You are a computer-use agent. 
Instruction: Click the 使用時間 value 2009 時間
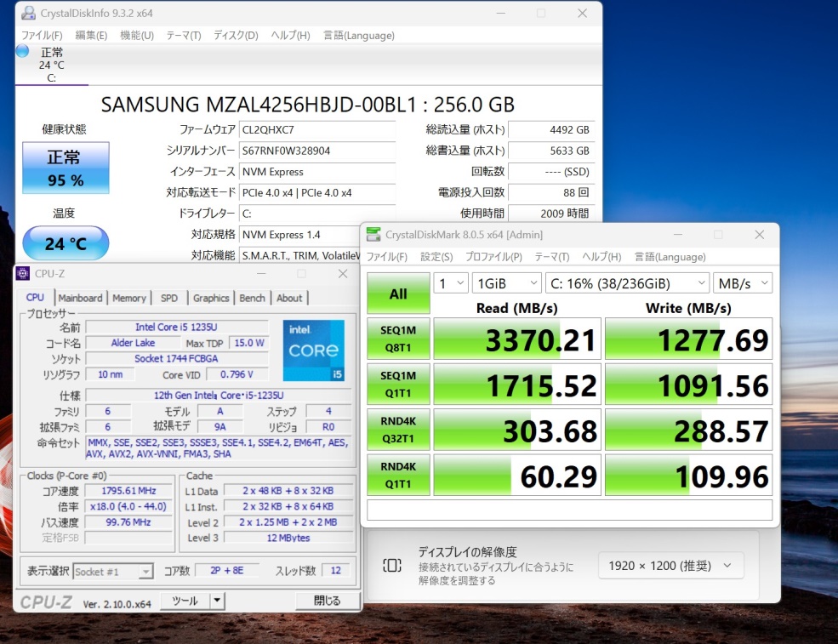coord(551,214)
